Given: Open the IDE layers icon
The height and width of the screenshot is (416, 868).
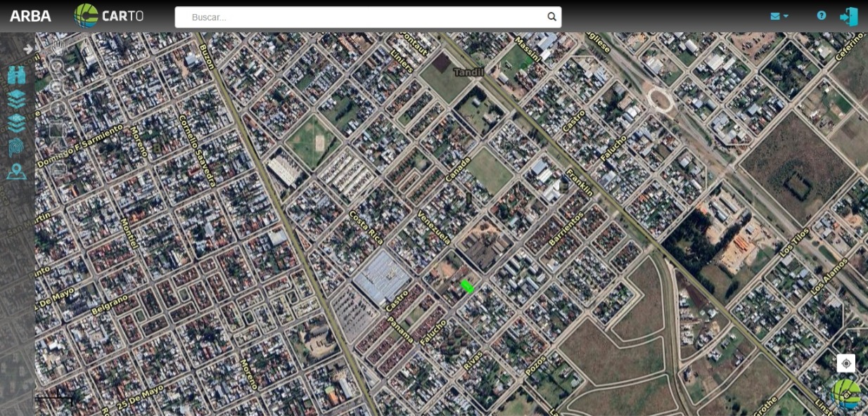Looking at the screenshot, I should (x=17, y=124).
